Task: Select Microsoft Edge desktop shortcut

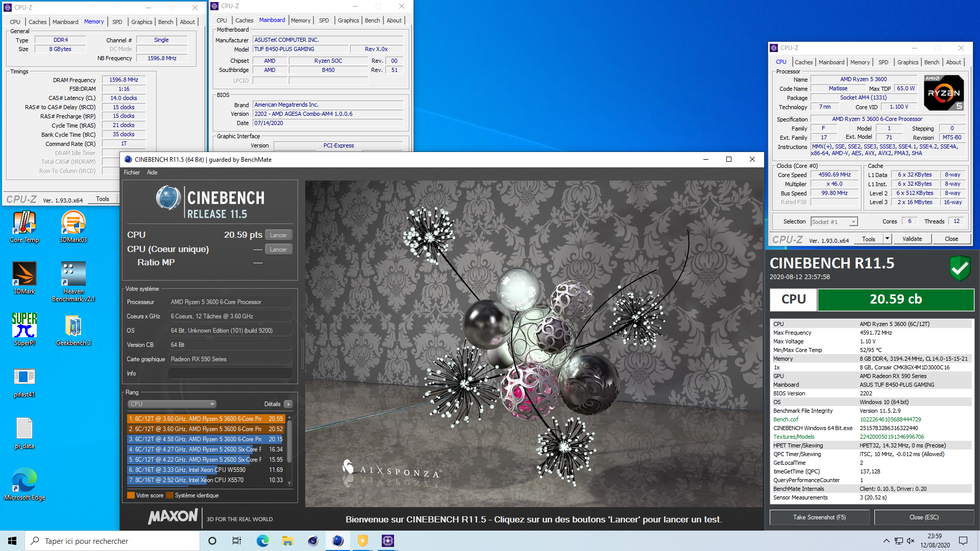Action: coord(24,485)
